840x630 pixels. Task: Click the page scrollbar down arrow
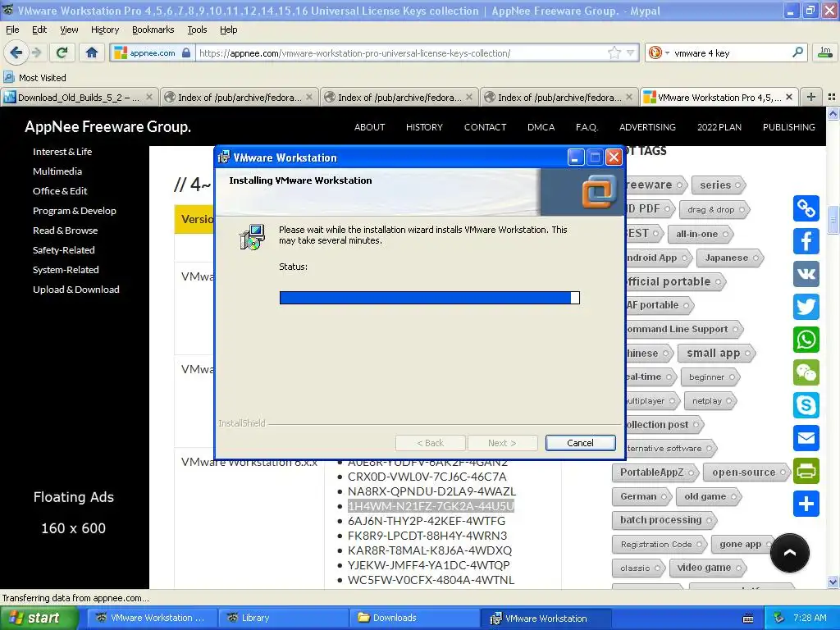click(833, 582)
